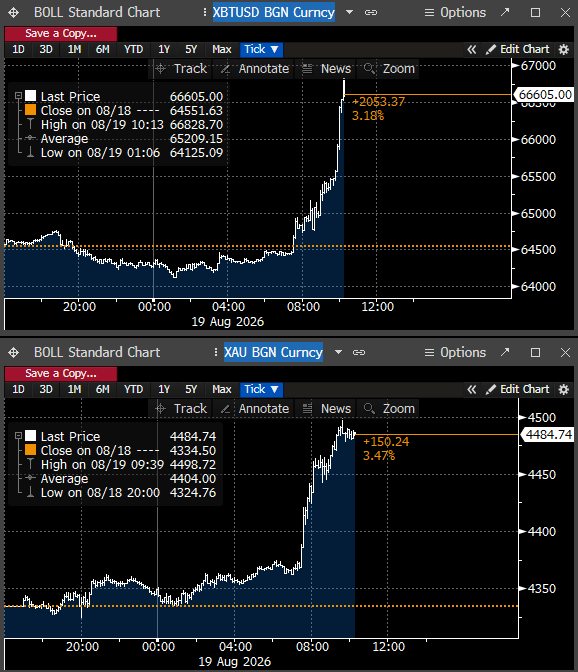Click orange Close on 08/18 swatch in XBTUSD legend
The width and height of the screenshot is (578, 672).
(30, 110)
